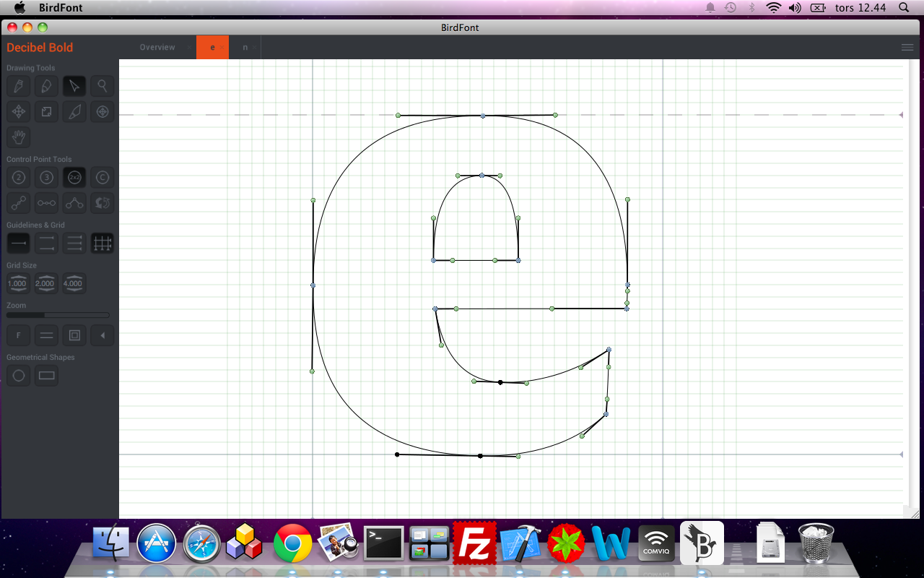Image resolution: width=924 pixels, height=578 pixels.
Task: Set grid size to 1.000
Action: tap(17, 283)
